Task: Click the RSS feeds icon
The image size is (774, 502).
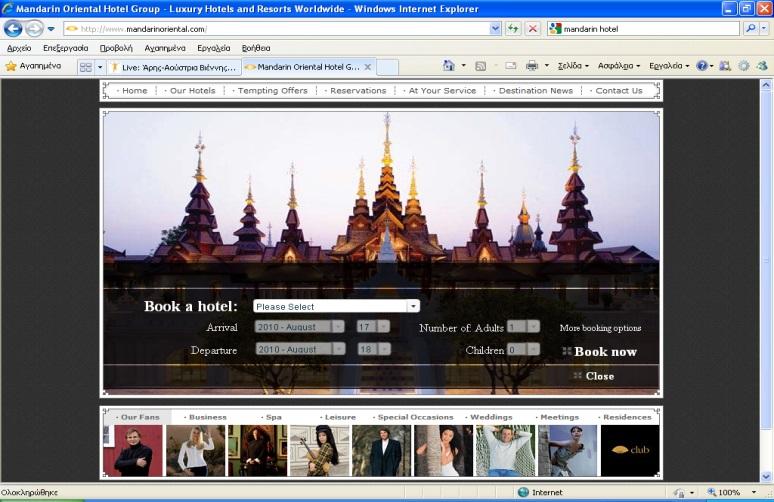Action: pyautogui.click(x=480, y=66)
